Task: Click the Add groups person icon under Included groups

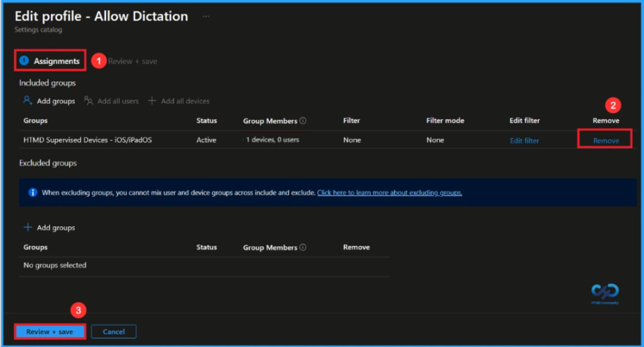Action: (x=28, y=101)
